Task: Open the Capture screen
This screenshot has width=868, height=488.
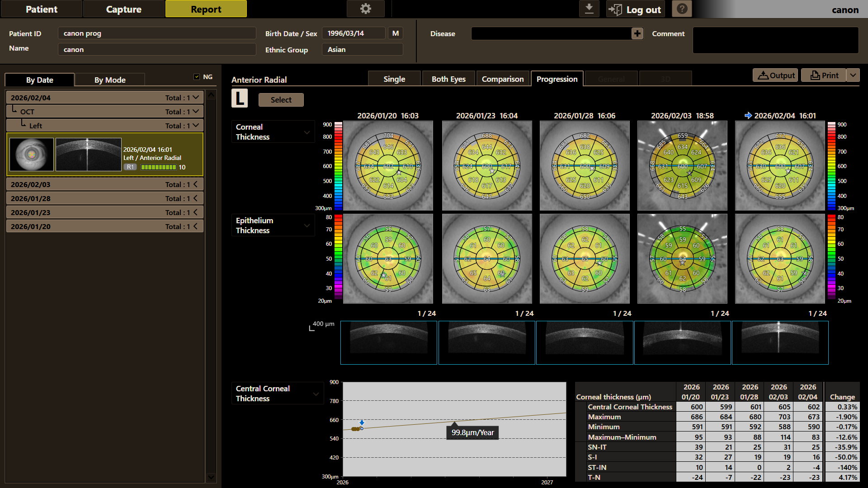Action: (124, 9)
